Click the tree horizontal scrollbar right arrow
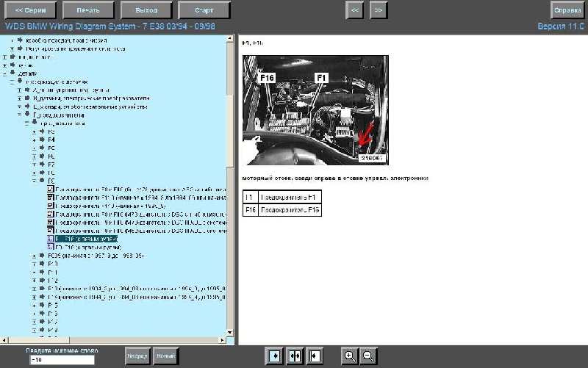 [223, 340]
